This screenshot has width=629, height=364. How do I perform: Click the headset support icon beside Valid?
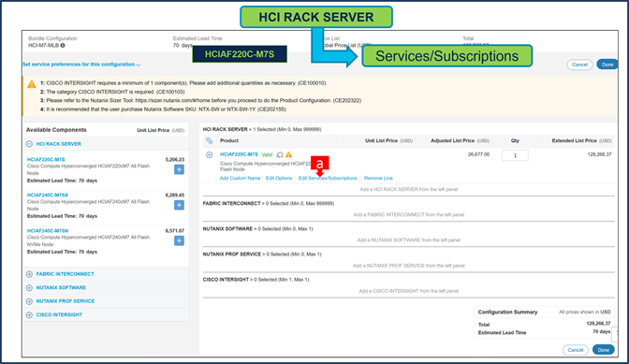[280, 154]
